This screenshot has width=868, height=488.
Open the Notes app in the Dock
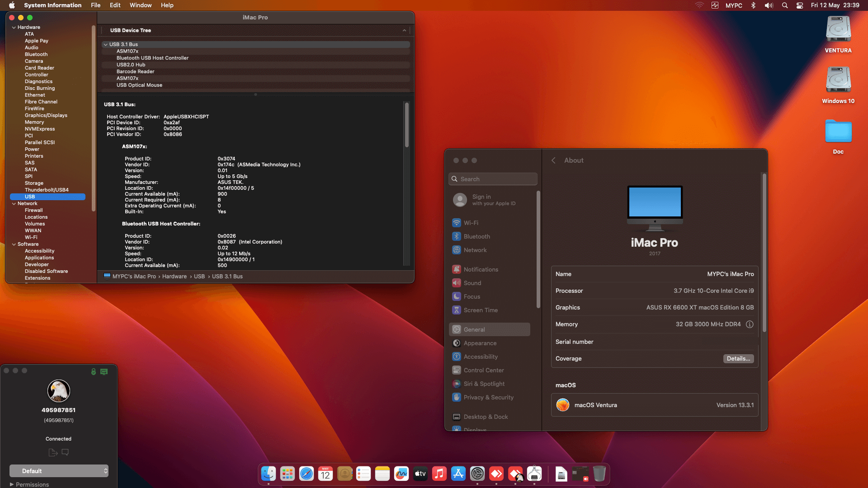382,474
